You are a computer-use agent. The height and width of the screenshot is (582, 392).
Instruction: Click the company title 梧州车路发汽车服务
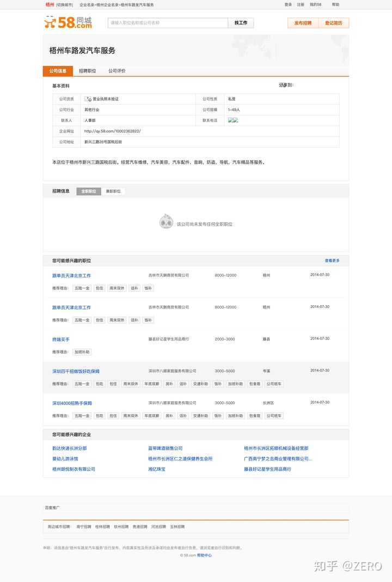coord(82,51)
